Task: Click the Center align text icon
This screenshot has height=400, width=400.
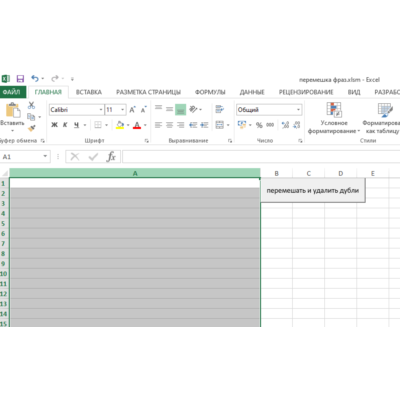Action: [x=169, y=125]
